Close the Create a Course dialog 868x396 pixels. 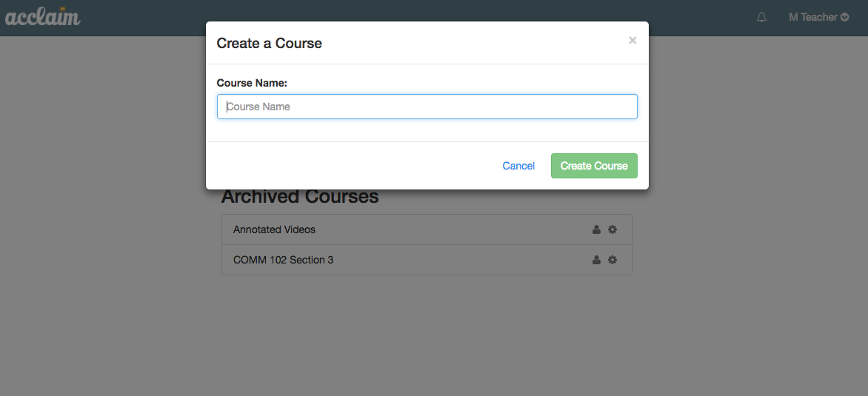(632, 41)
